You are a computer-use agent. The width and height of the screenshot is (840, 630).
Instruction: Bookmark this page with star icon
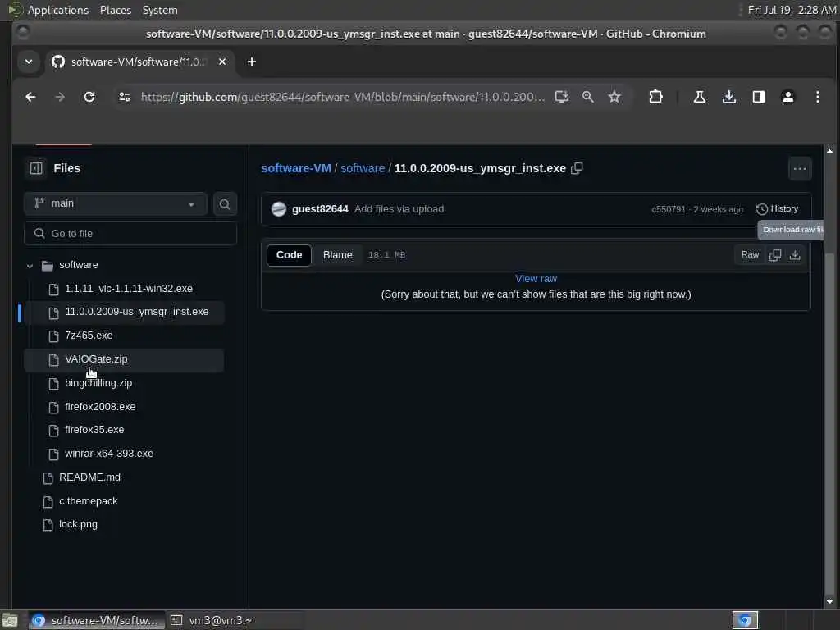(x=614, y=97)
